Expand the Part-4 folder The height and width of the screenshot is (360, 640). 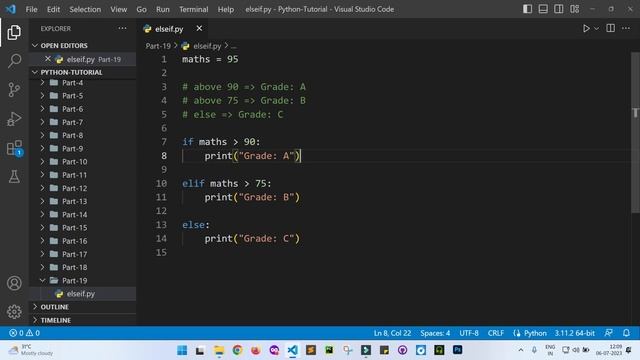[42, 83]
